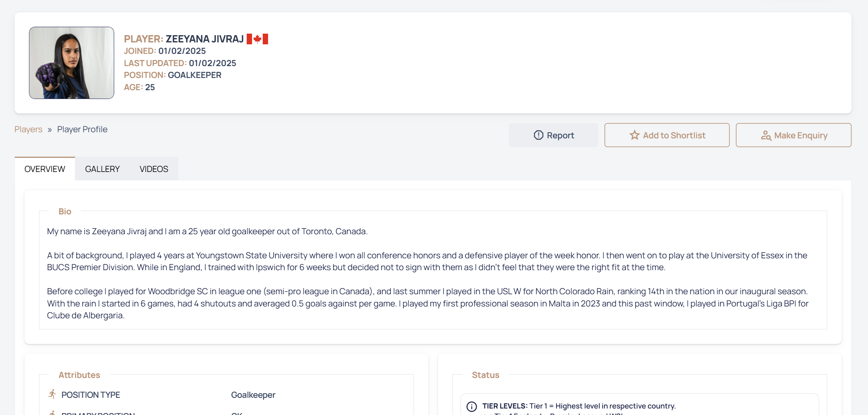Open the Videos tab

(x=154, y=169)
